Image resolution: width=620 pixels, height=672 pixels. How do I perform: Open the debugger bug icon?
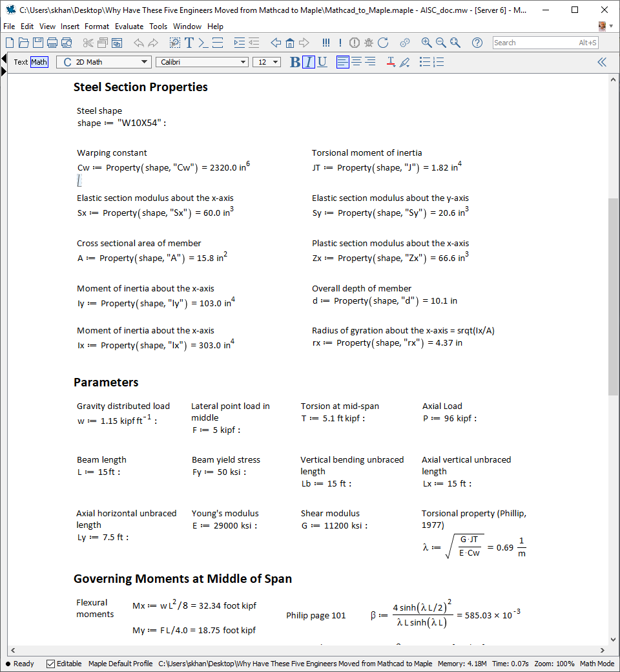click(x=369, y=43)
